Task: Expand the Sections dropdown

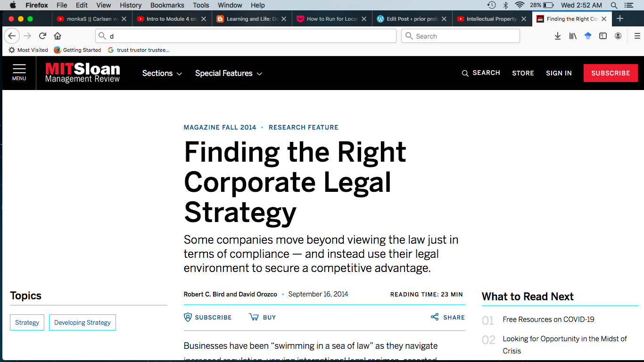Action: tap(162, 74)
